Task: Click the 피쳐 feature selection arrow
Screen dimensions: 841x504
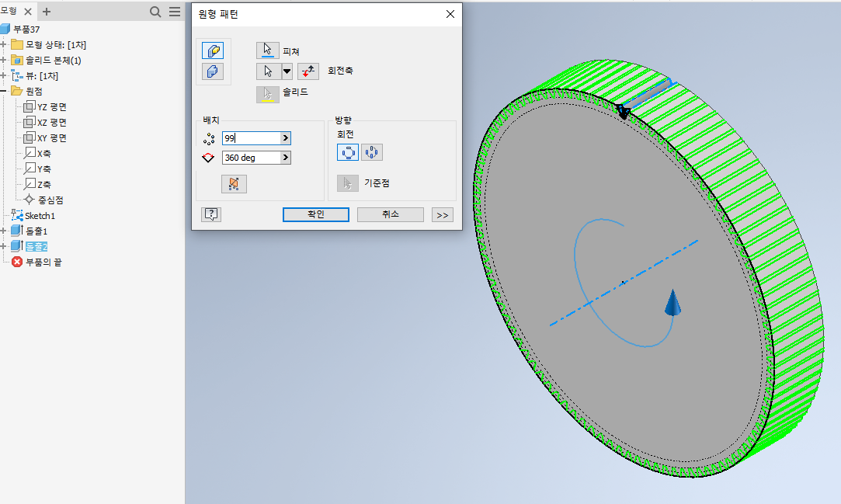Action: point(267,50)
